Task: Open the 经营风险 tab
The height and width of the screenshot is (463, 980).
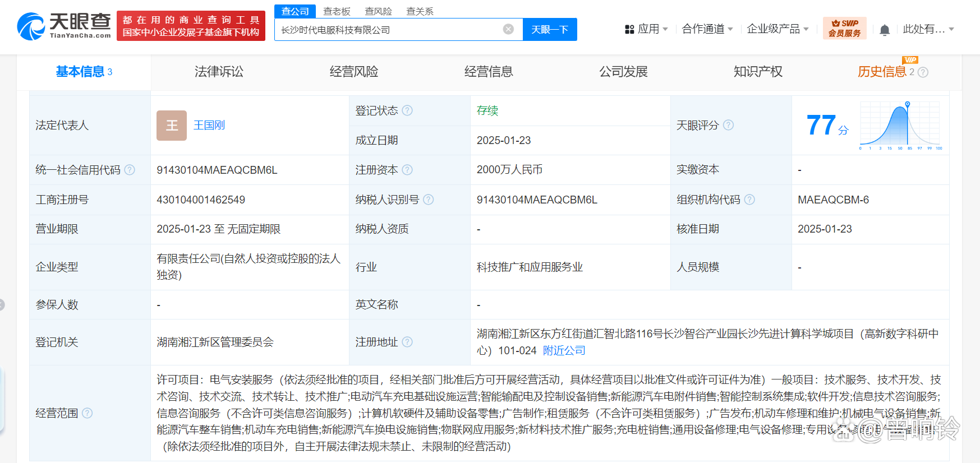Action: 354,72
